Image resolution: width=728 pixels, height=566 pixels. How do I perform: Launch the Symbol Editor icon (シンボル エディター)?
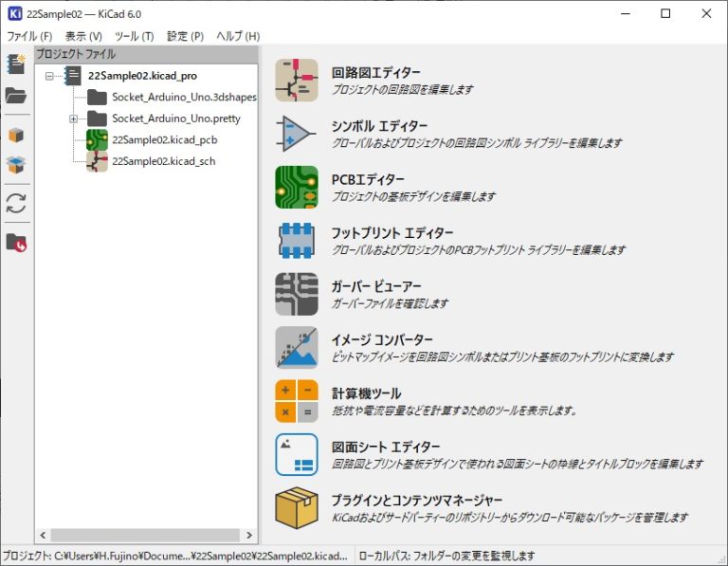coord(296,134)
